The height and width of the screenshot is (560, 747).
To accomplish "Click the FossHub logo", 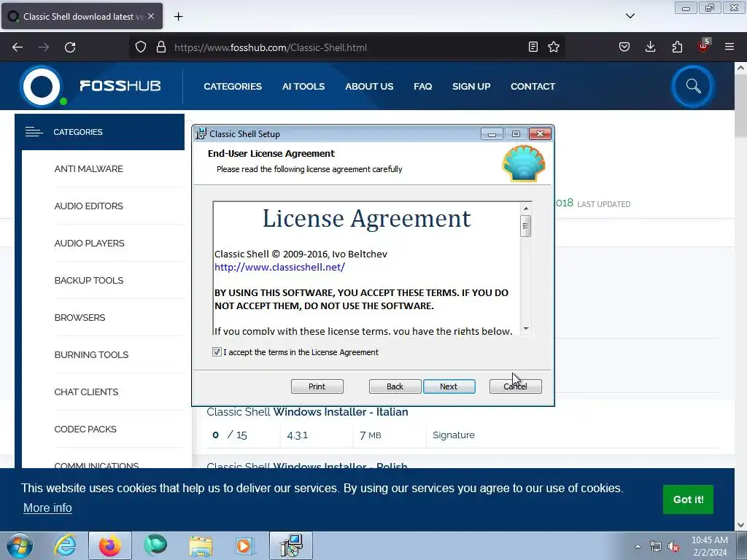I will [91, 86].
